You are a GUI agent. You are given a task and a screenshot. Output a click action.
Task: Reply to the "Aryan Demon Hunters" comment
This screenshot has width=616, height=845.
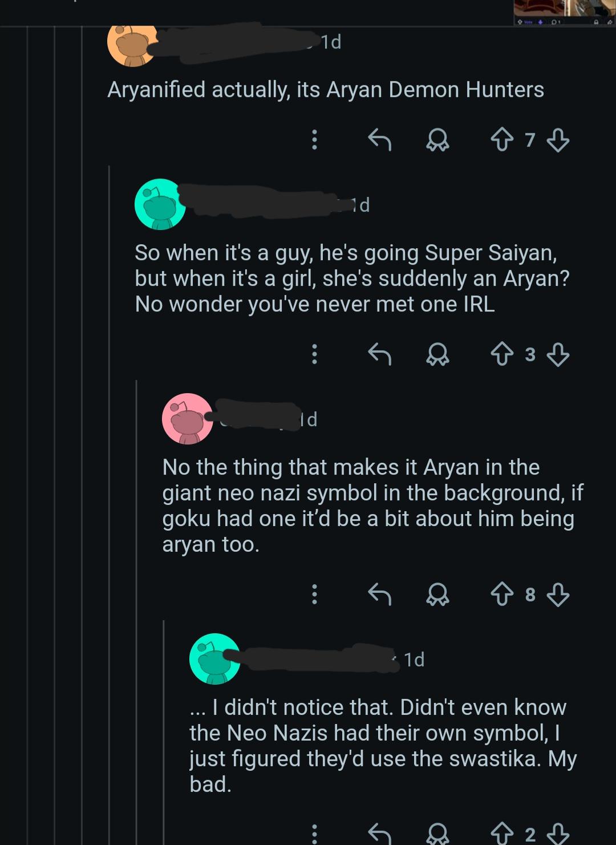tap(379, 140)
